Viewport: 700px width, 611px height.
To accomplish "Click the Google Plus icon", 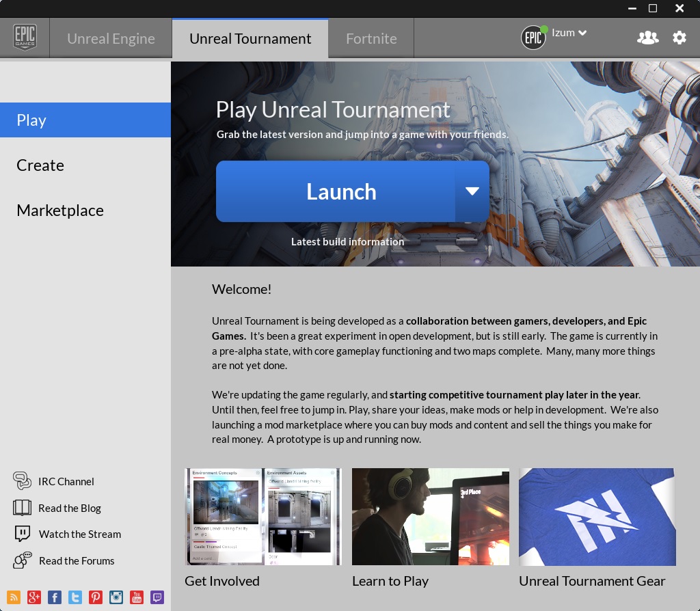I will (34, 597).
